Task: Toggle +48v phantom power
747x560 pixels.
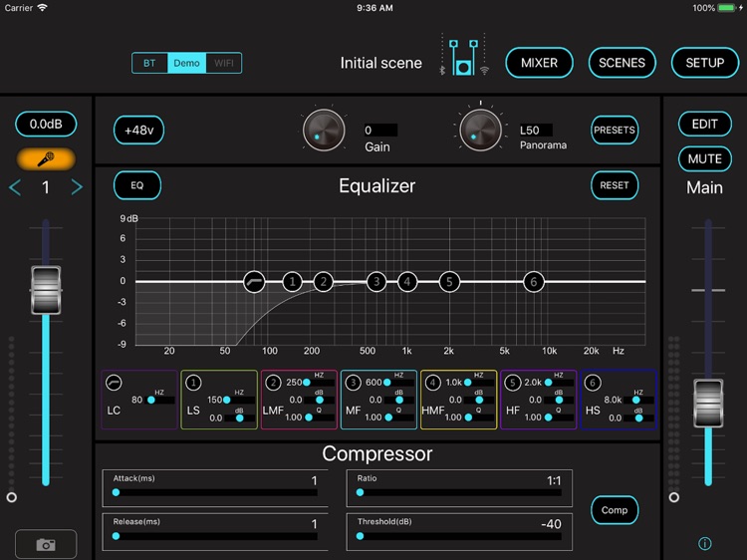Action: [137, 131]
